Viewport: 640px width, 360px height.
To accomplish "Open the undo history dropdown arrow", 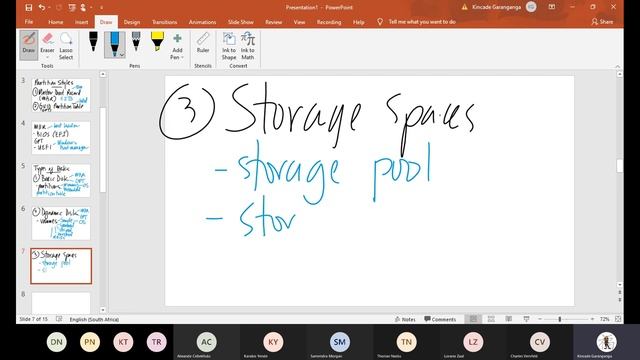I will coord(49,7).
